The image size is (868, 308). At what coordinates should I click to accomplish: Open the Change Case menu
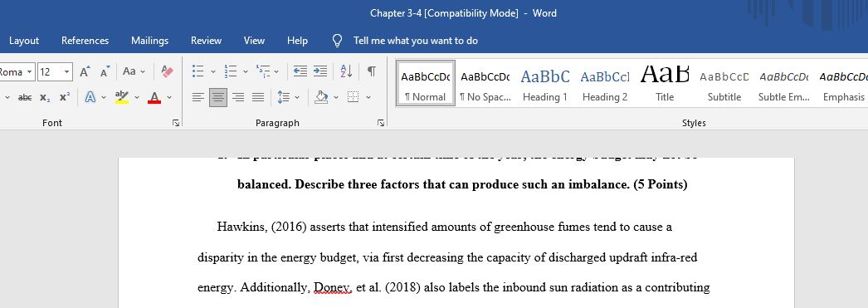(134, 71)
